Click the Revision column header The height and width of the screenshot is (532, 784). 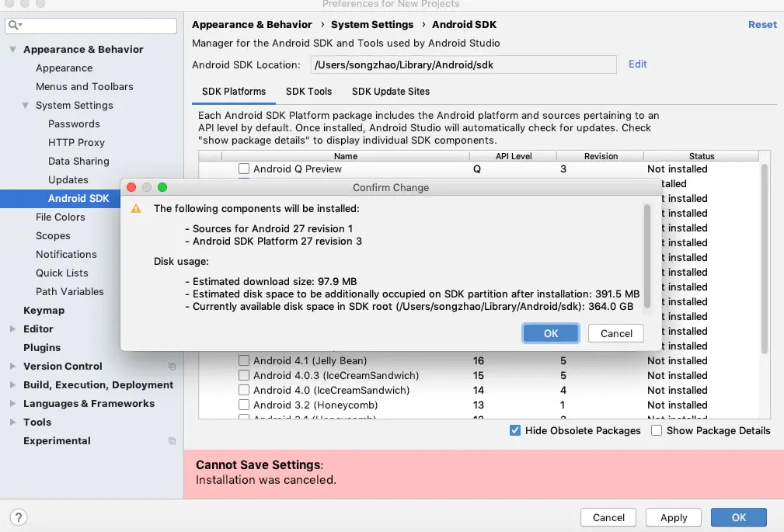601,156
